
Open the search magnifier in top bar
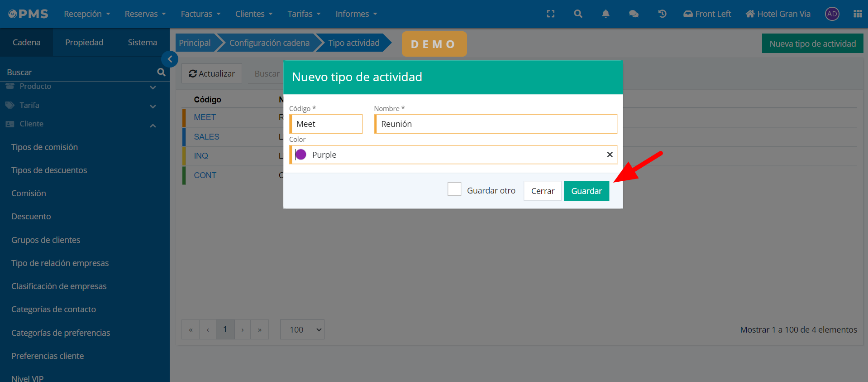578,14
